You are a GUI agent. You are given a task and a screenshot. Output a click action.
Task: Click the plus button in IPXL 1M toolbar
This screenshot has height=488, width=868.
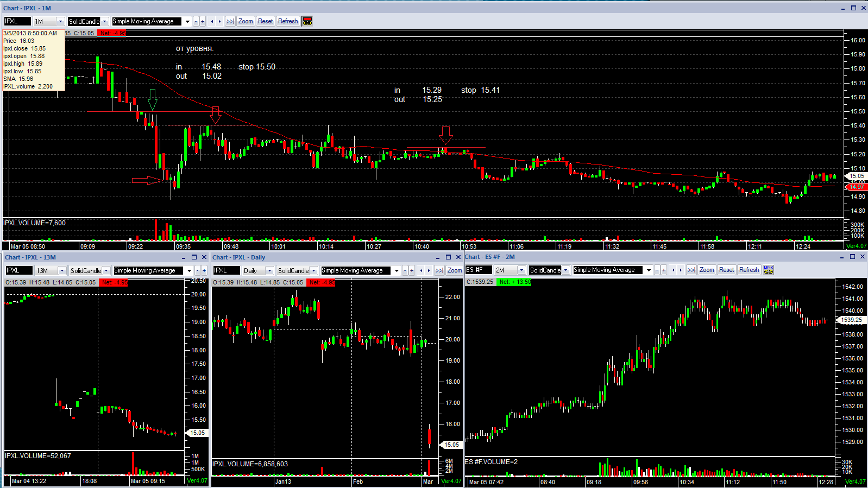pos(203,21)
